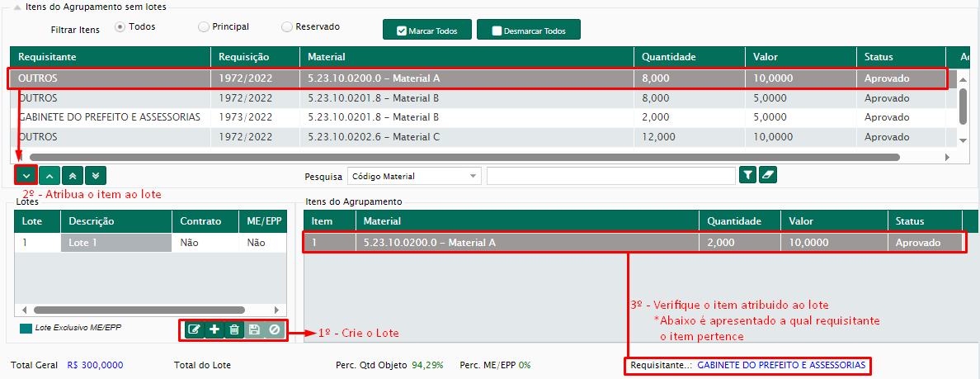The height and width of the screenshot is (379, 980).
Task: Add a new lot with plus icon
Action: [x=214, y=329]
